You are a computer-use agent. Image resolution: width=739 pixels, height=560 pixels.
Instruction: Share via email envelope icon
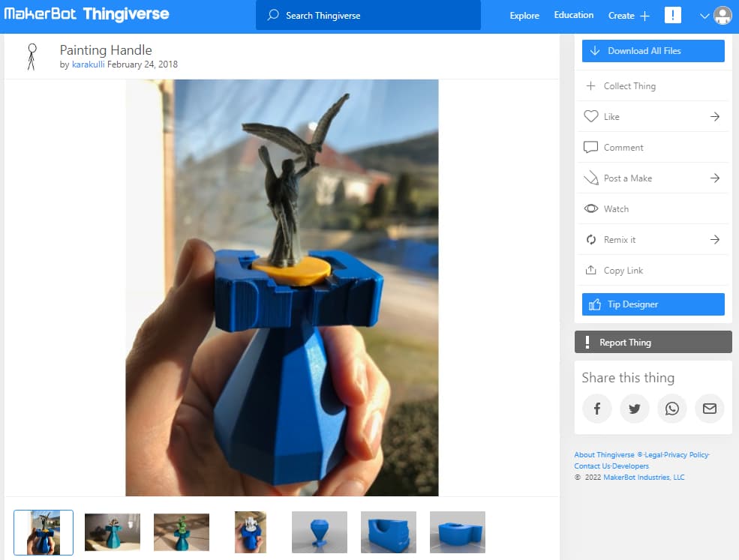click(x=710, y=409)
